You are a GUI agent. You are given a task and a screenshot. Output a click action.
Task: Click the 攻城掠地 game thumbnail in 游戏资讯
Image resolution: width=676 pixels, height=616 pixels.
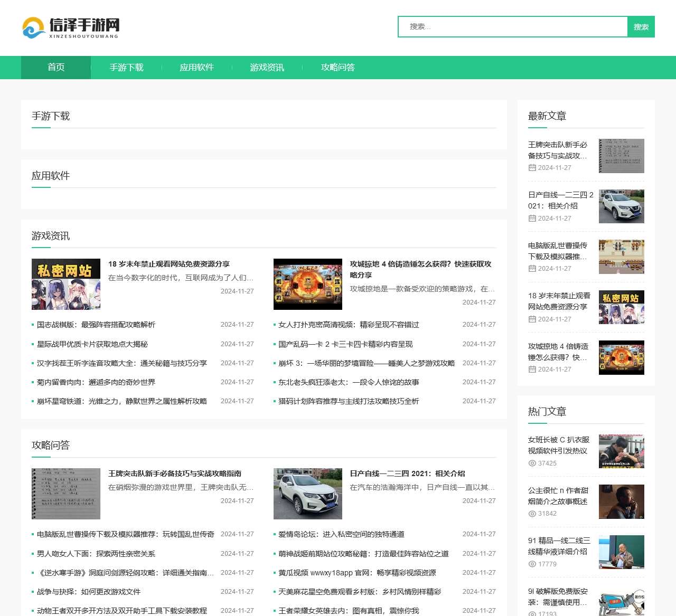[307, 284]
